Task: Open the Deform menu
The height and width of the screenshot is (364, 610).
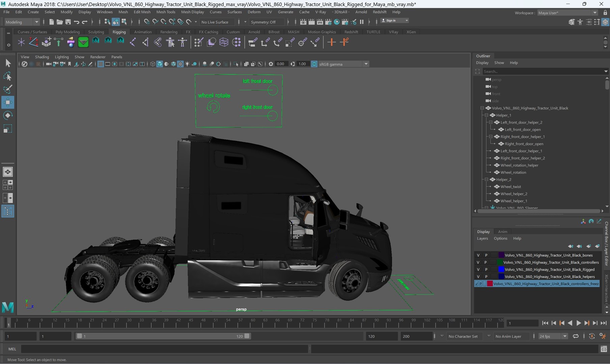Action: click(x=254, y=12)
